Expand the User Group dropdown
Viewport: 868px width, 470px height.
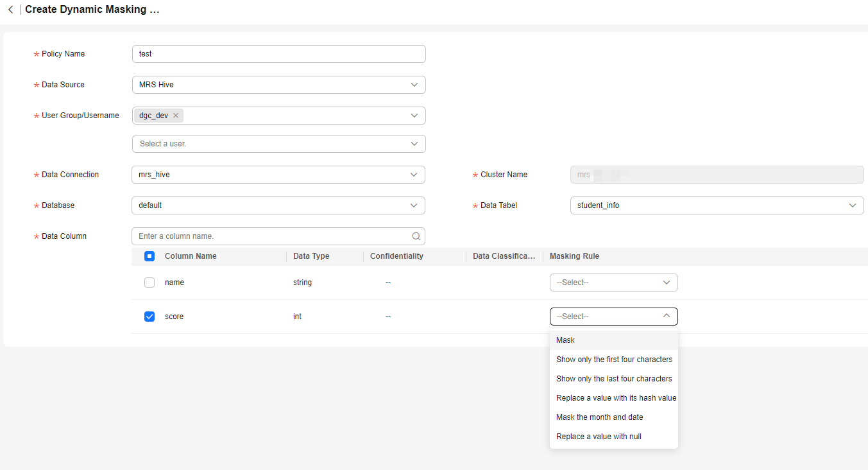(414, 116)
